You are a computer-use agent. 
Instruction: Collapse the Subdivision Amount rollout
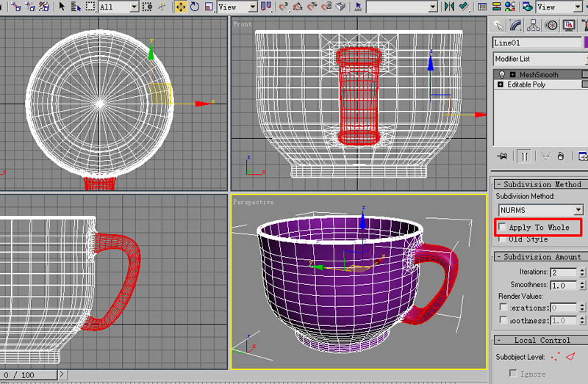click(541, 257)
